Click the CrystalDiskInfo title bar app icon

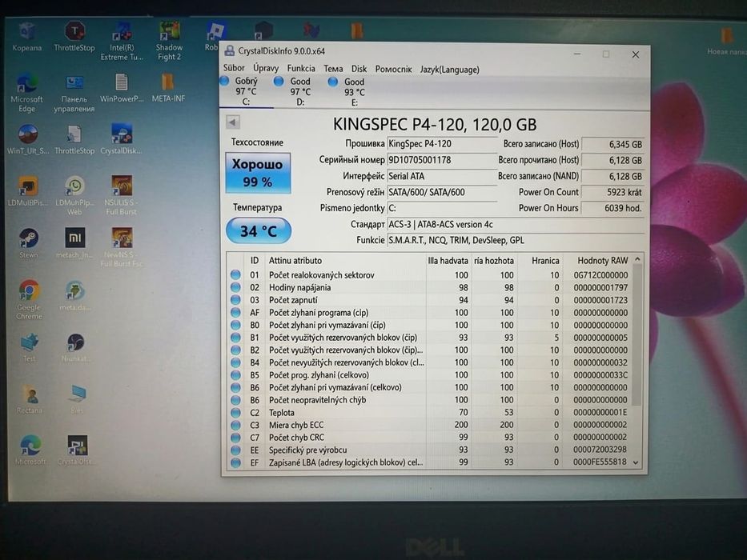[230, 51]
